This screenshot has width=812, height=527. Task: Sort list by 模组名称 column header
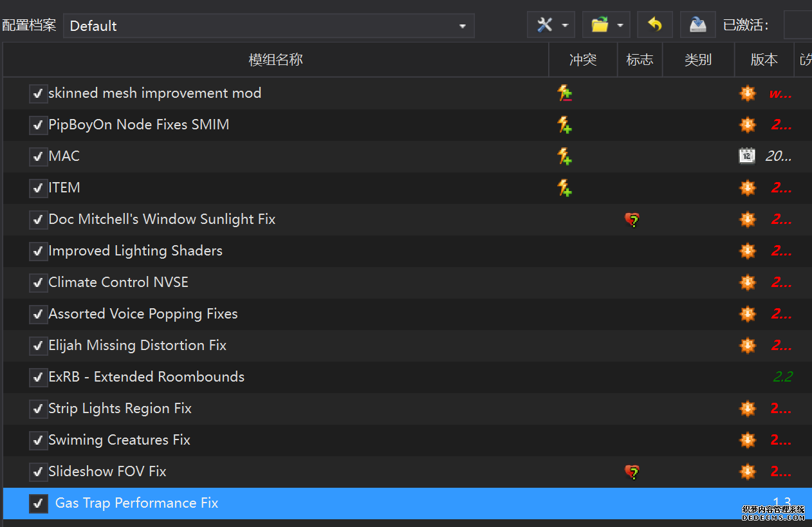pos(275,60)
